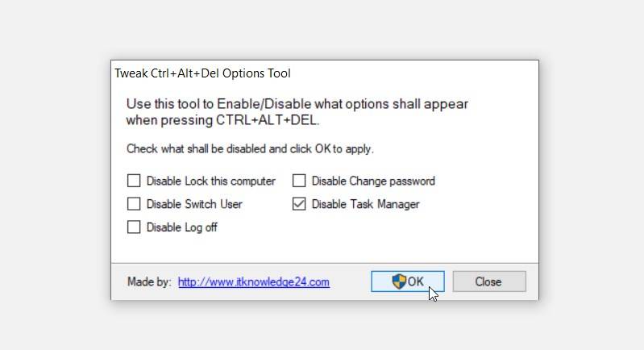Click the UAC shield icon on OK button
Image resolution: width=644 pixels, height=350 pixels.
(x=399, y=281)
